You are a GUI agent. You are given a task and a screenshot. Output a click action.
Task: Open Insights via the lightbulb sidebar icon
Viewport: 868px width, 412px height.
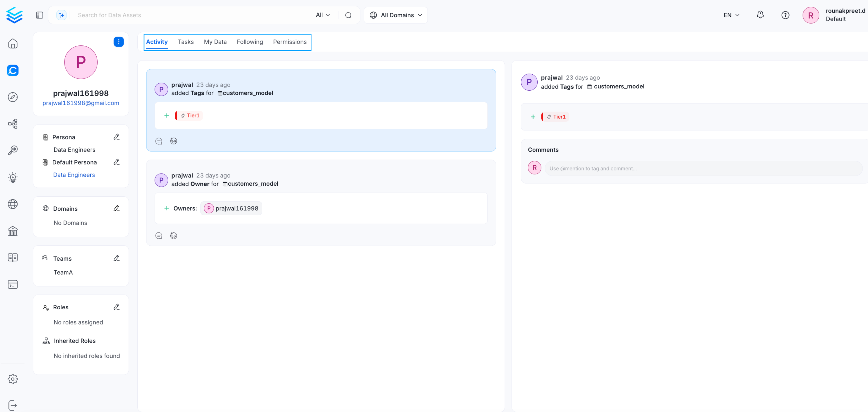click(13, 177)
